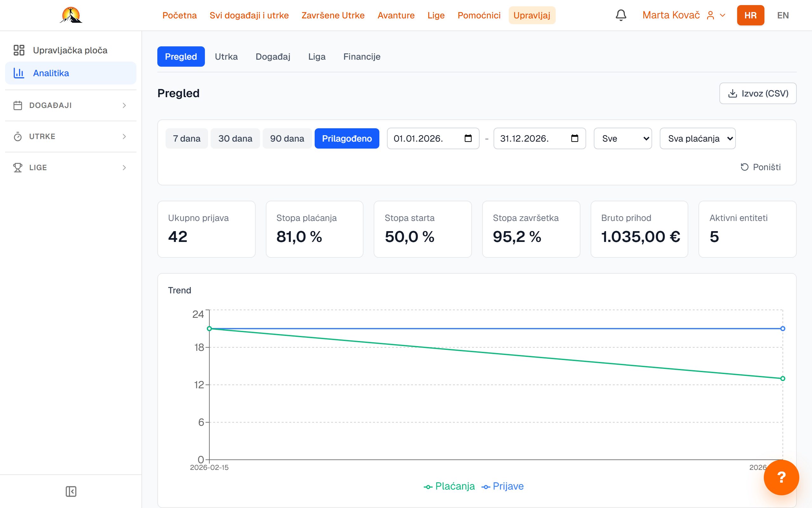Switch to the Utrka tab

tap(226, 57)
